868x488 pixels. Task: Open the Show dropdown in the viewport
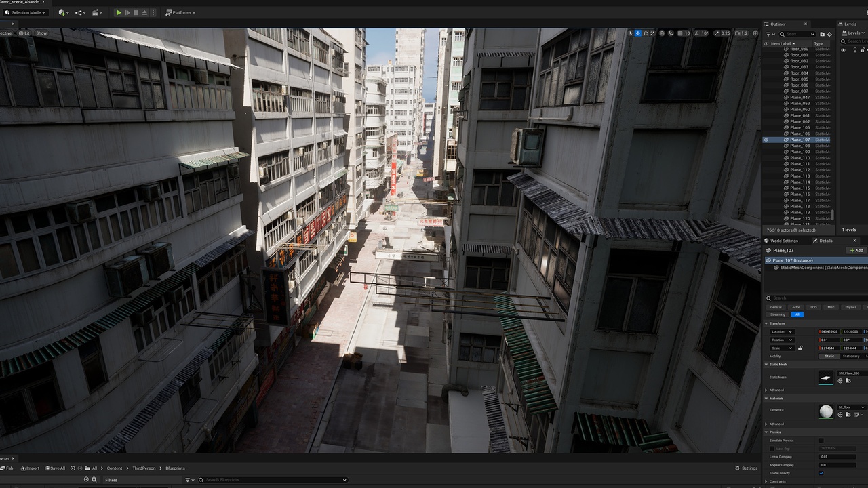pos(41,33)
